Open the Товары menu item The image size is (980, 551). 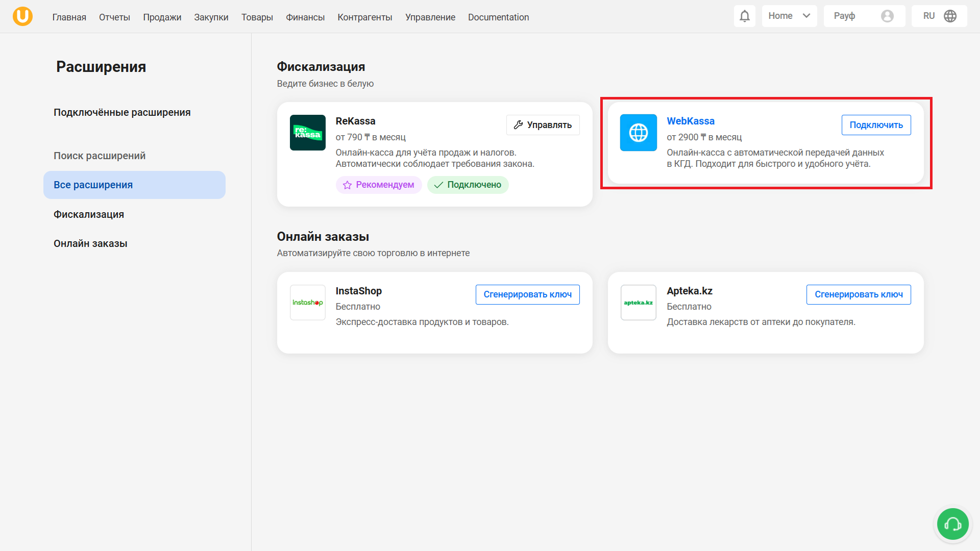click(257, 17)
